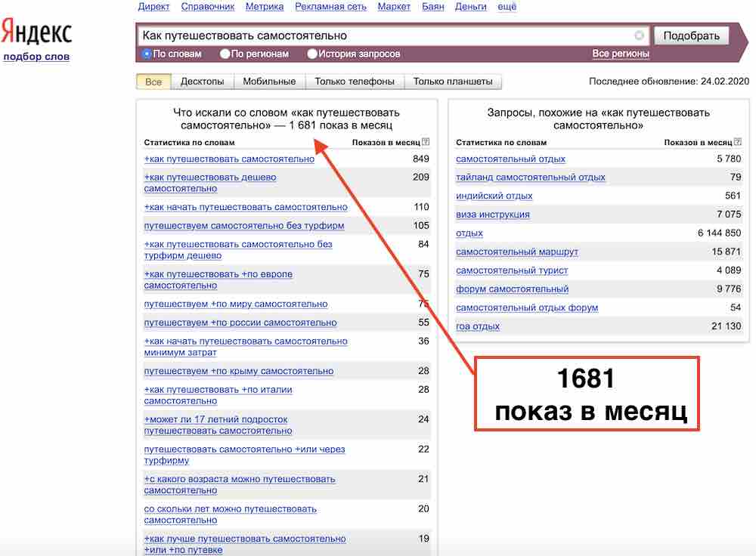Open query путешествуем +по миру самостоятельно
756x556 pixels.
(236, 304)
